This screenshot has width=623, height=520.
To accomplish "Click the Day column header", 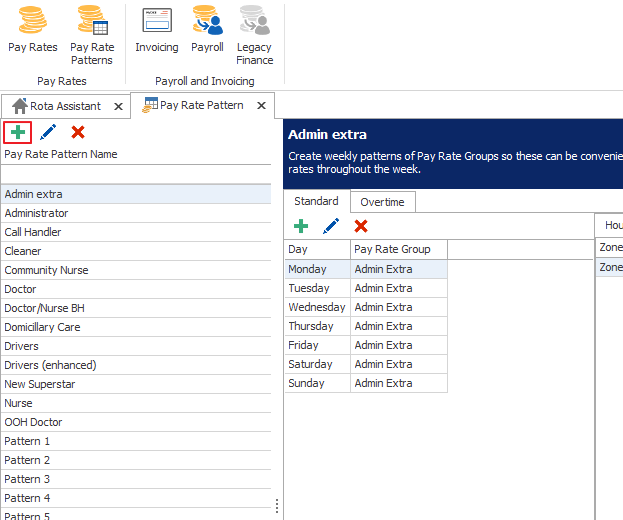I will 317,249.
